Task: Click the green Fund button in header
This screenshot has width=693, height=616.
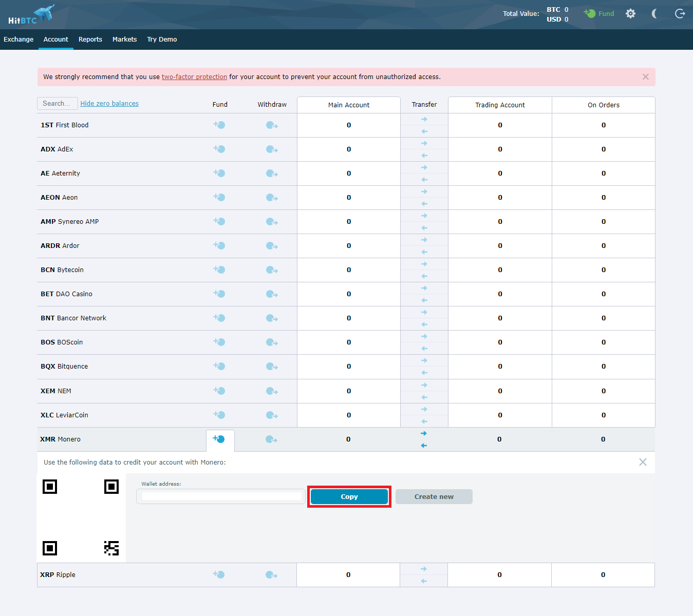Action: (599, 14)
